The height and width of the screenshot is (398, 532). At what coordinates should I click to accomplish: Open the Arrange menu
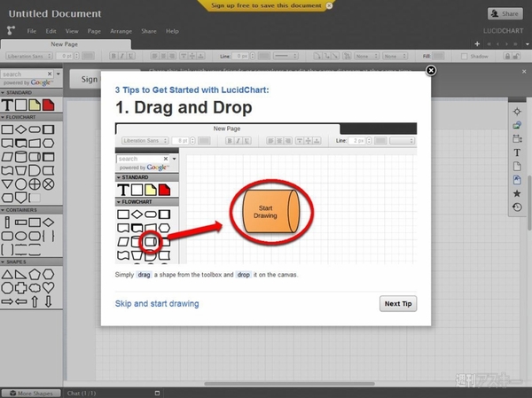tap(121, 31)
